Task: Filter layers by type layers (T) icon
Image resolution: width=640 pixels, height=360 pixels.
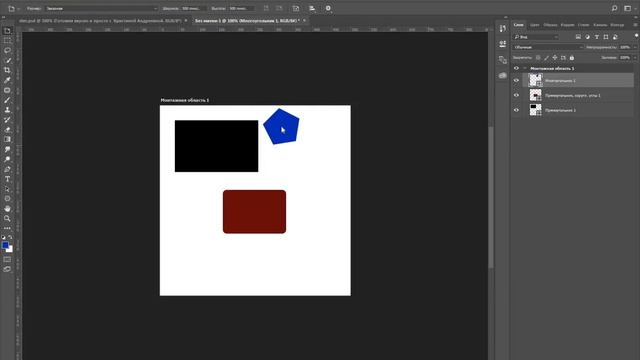Action: pos(597,37)
